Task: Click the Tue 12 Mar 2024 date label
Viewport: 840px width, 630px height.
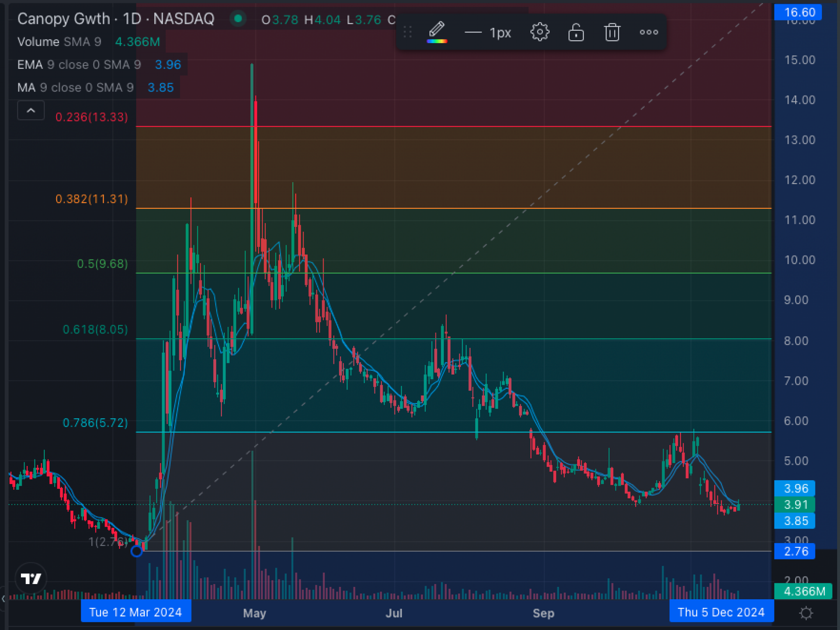Action: click(136, 612)
